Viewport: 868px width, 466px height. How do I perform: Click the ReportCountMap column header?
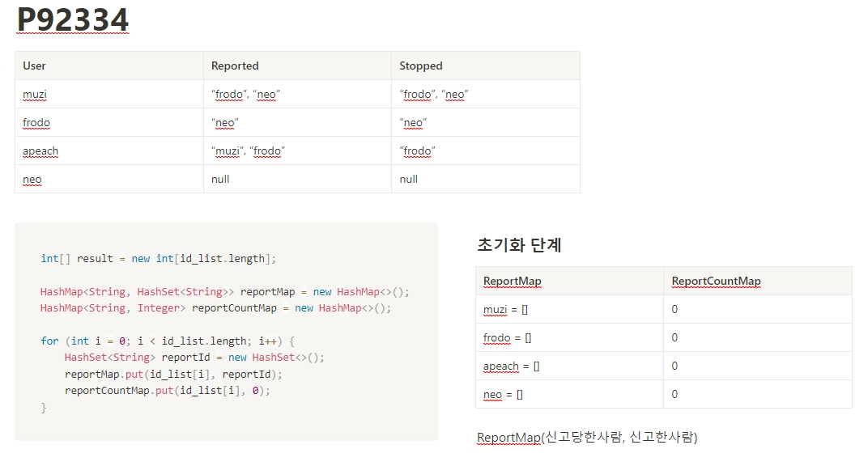click(x=716, y=281)
